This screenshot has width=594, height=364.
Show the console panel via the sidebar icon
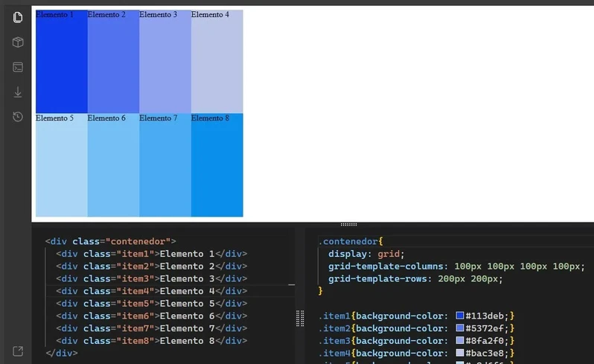click(x=18, y=67)
